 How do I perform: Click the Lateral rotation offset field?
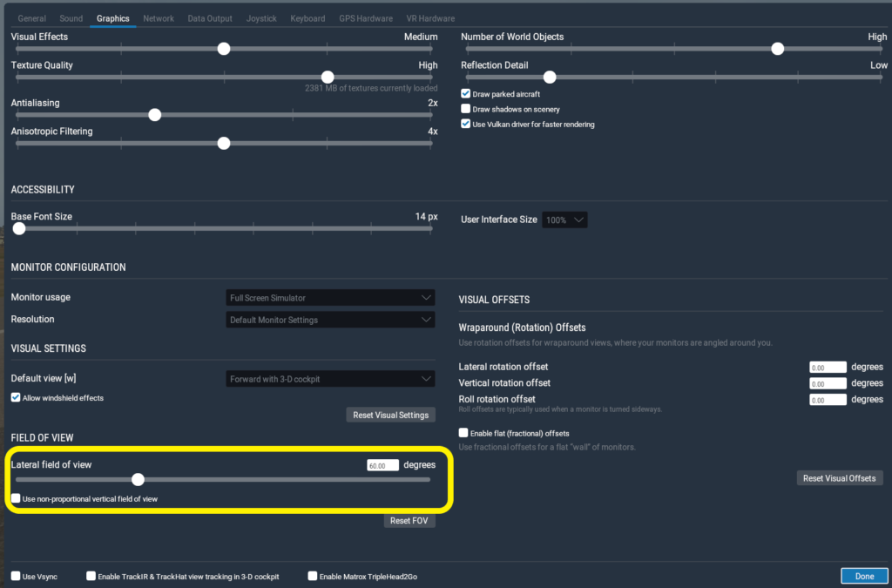click(x=828, y=368)
